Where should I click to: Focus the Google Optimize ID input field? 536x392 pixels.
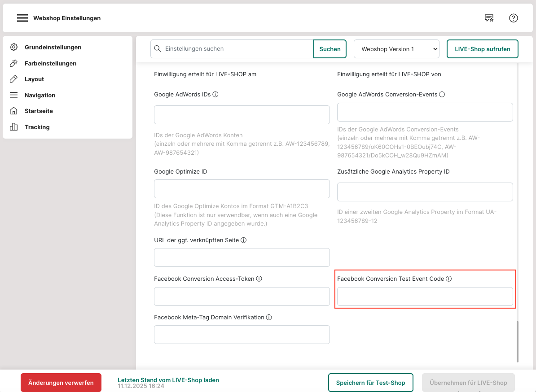pyautogui.click(x=242, y=189)
